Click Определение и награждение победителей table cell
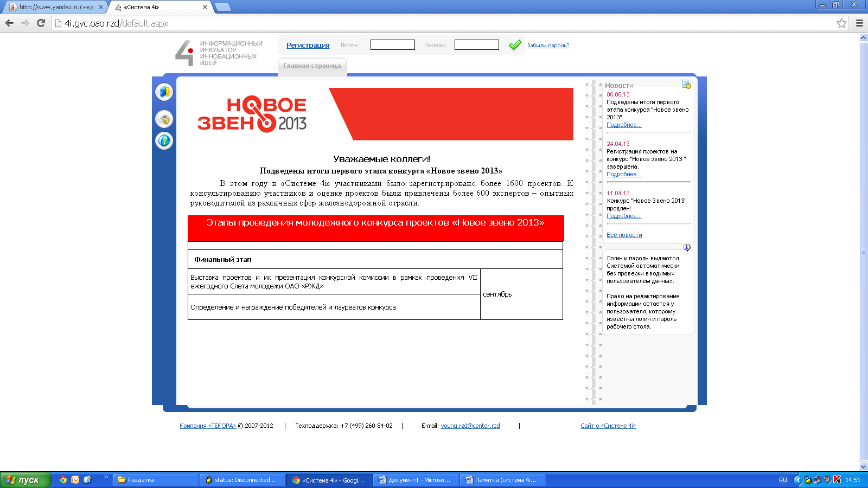 pos(334,307)
